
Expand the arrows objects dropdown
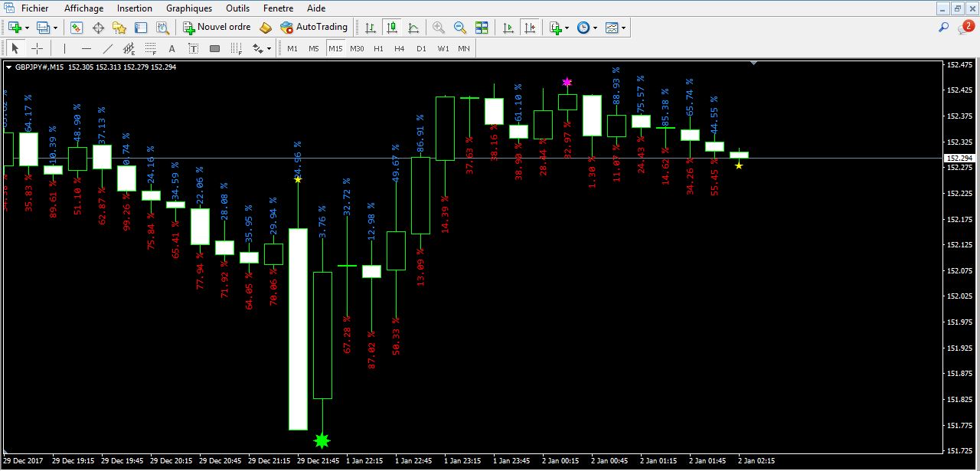point(269,49)
